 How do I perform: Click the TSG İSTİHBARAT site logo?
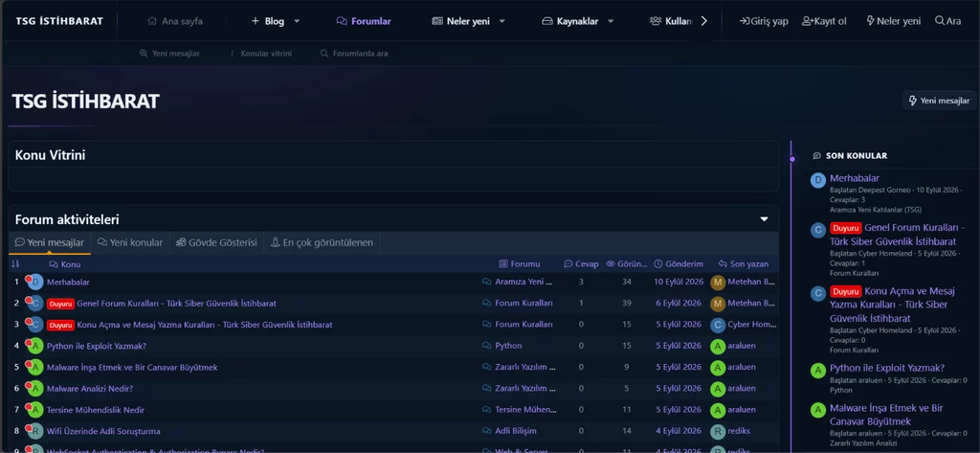point(59,21)
